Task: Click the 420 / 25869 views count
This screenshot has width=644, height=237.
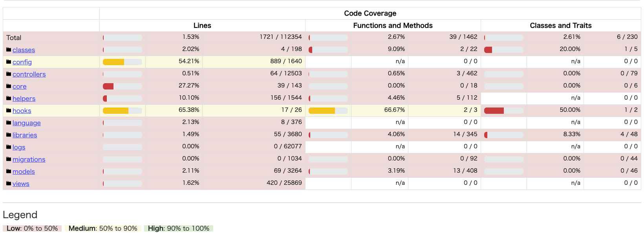Action: pyautogui.click(x=284, y=183)
